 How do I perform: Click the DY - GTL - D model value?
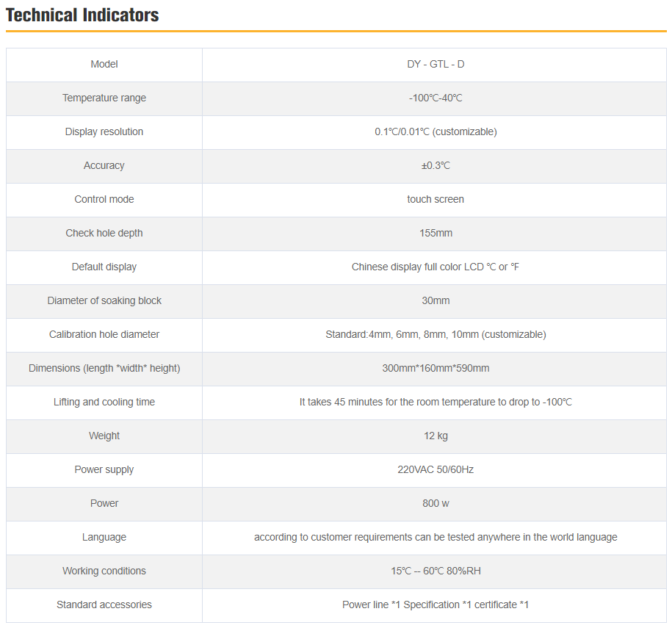[x=436, y=65]
